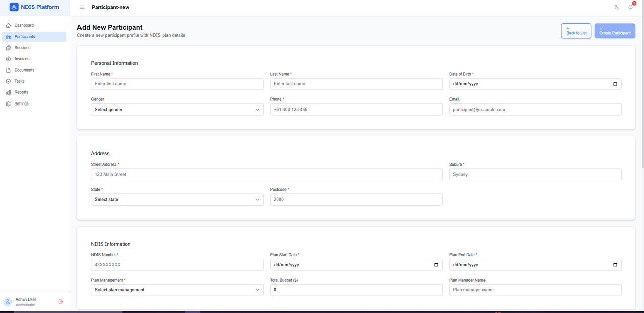Image resolution: width=644 pixels, height=313 pixels.
Task: Open the Dashboard menu item
Action: (x=34, y=25)
